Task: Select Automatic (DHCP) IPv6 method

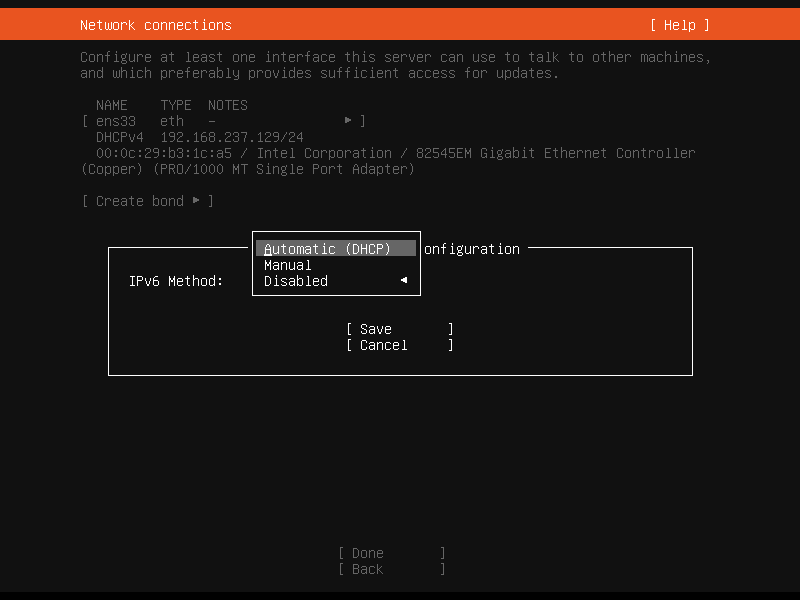Action: click(x=336, y=248)
